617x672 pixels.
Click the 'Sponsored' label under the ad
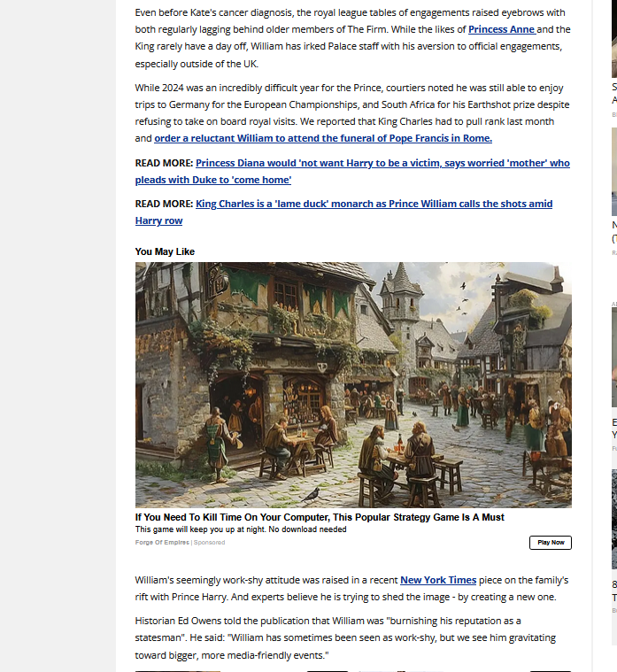coord(209,543)
